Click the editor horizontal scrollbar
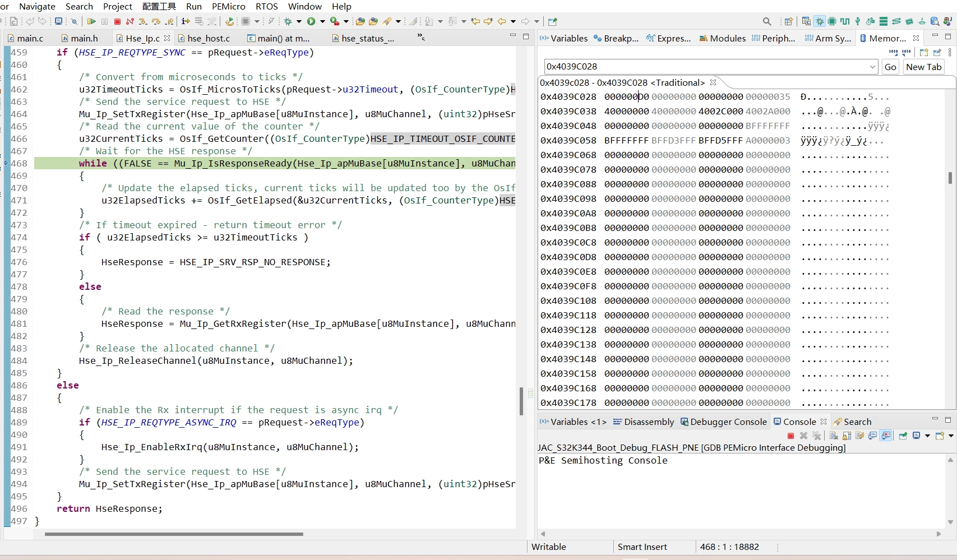 click(174, 534)
